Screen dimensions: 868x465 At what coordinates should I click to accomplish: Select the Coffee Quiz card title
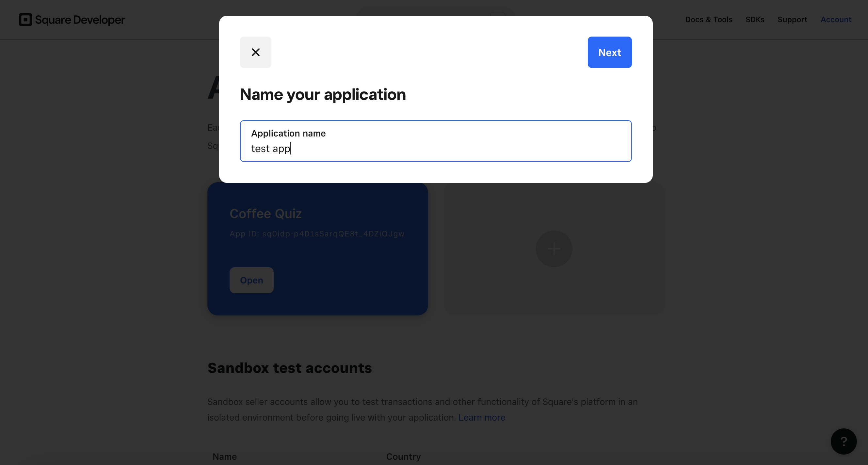tap(265, 214)
